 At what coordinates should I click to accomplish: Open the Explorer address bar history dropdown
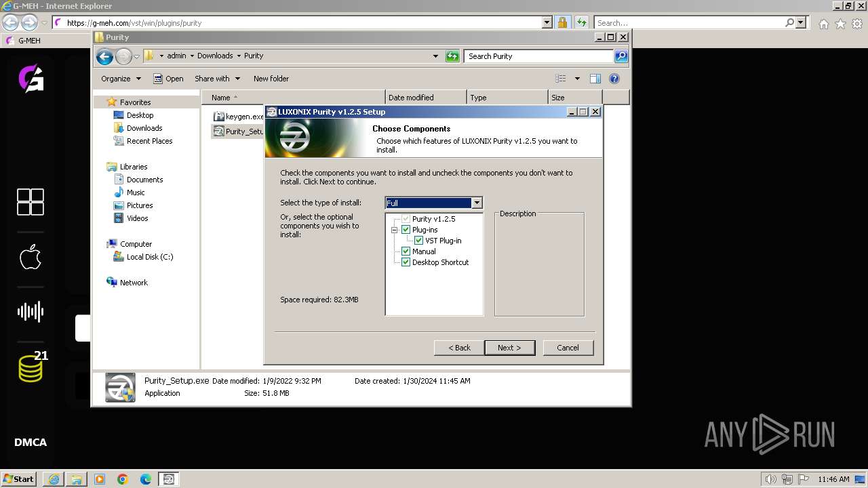435,56
